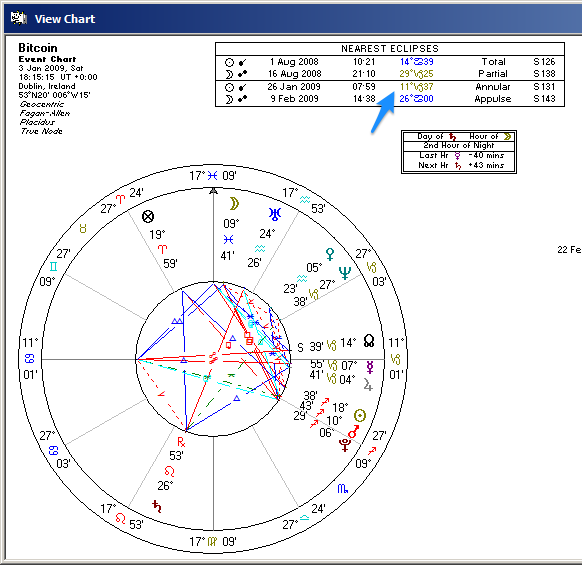The width and height of the screenshot is (582, 565).
Task: Click the Event Chart label
Action: pyautogui.click(x=48, y=59)
